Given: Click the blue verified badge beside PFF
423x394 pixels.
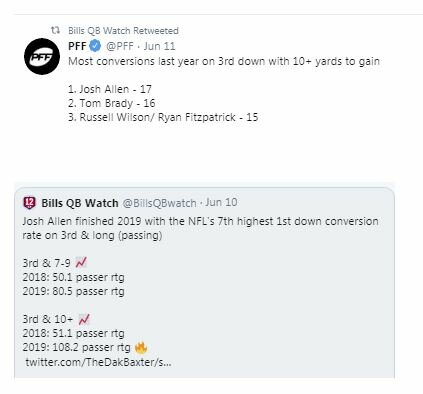Looking at the screenshot, I should click(95, 46).
